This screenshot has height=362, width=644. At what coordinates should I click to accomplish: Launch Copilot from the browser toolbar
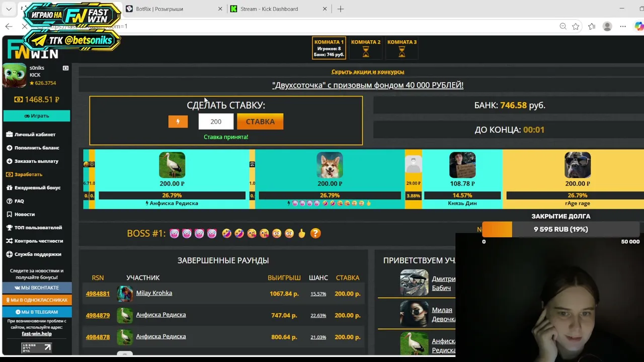point(638,26)
